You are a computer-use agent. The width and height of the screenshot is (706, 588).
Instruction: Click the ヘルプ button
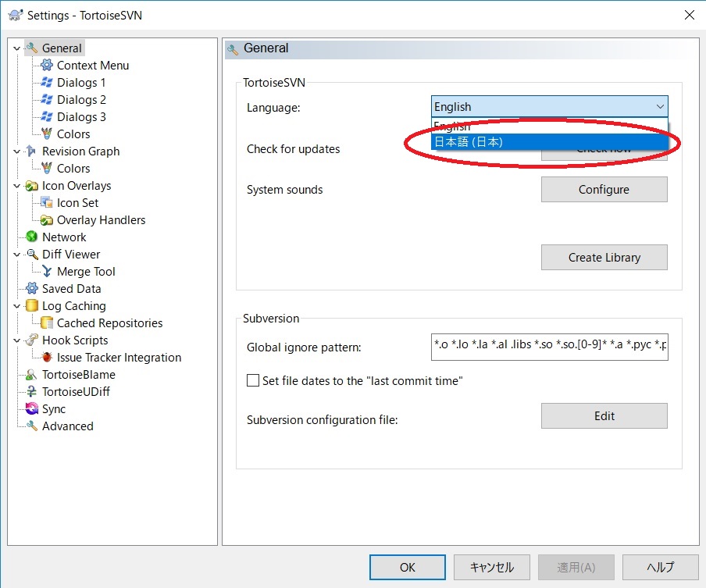tap(660, 567)
